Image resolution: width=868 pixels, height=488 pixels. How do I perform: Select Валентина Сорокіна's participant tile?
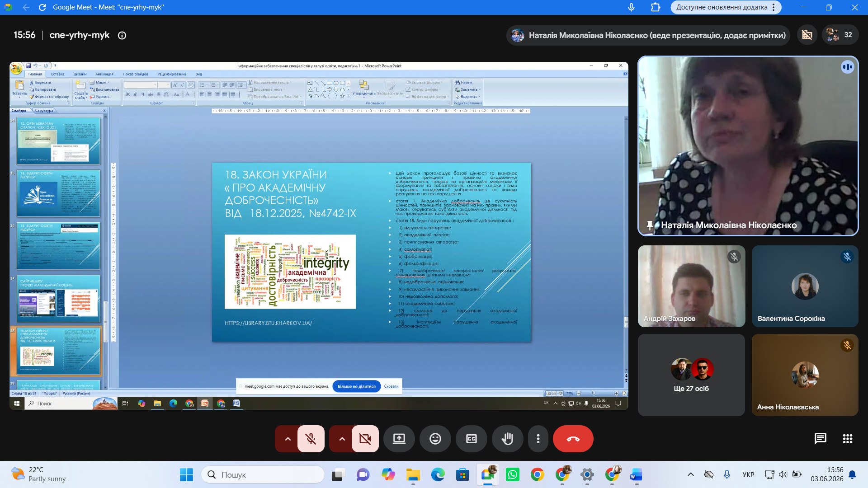tap(805, 286)
